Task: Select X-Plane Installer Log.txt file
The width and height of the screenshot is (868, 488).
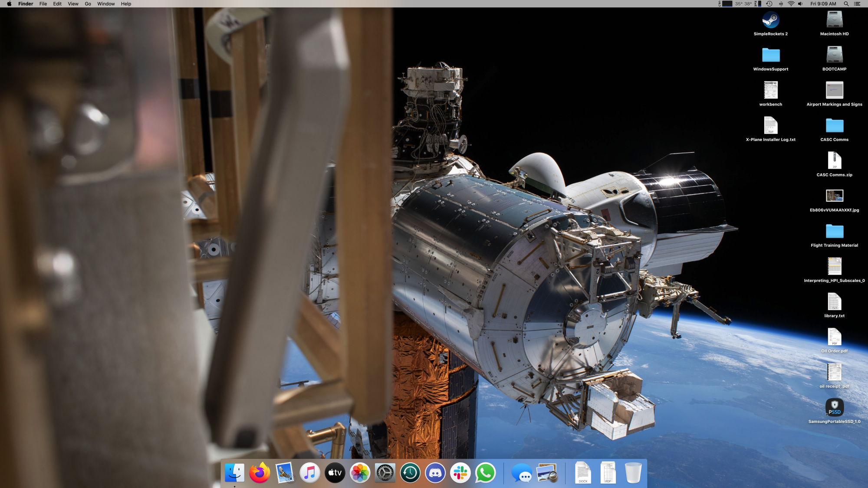Action: click(771, 125)
